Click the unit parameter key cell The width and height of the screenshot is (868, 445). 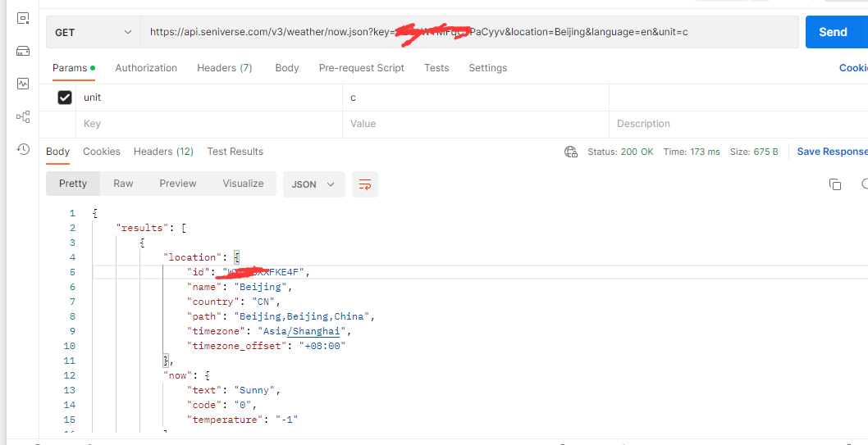[209, 98]
